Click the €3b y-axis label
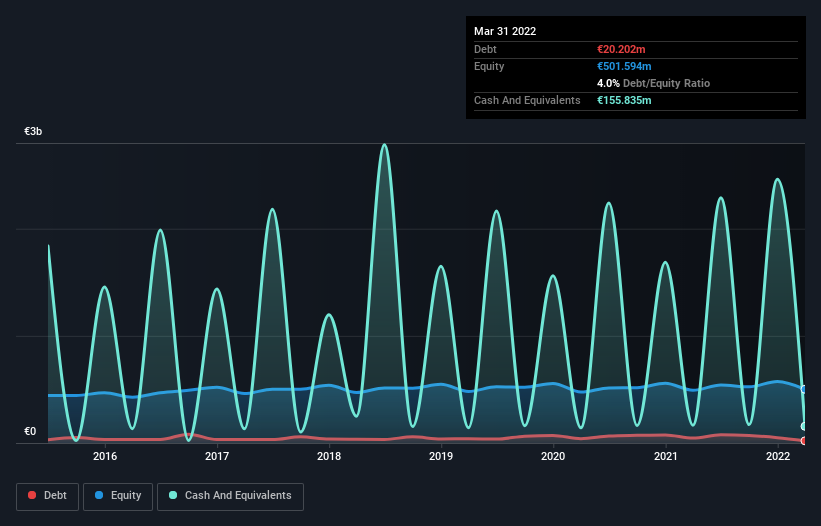Viewport: 821px width, 526px height. click(x=33, y=132)
